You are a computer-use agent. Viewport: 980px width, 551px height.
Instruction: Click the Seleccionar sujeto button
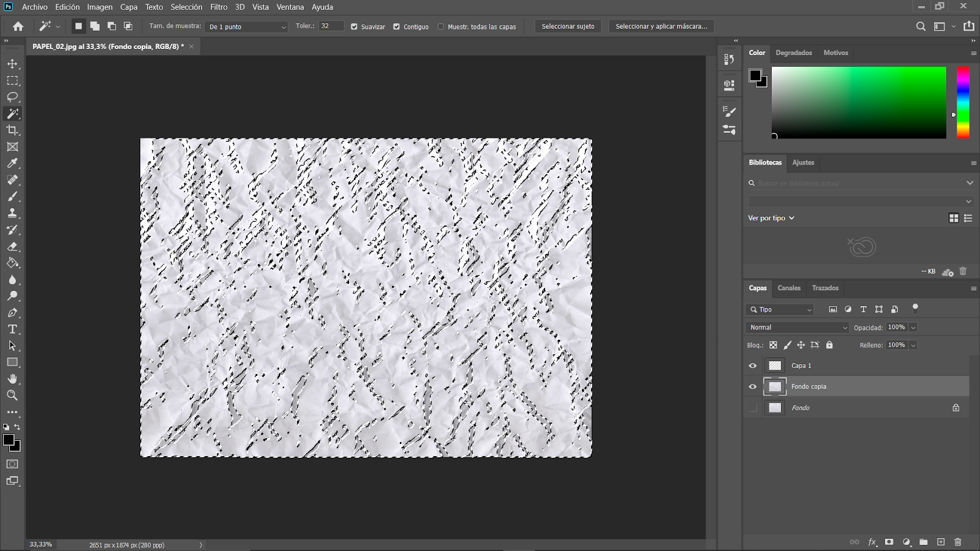568,26
